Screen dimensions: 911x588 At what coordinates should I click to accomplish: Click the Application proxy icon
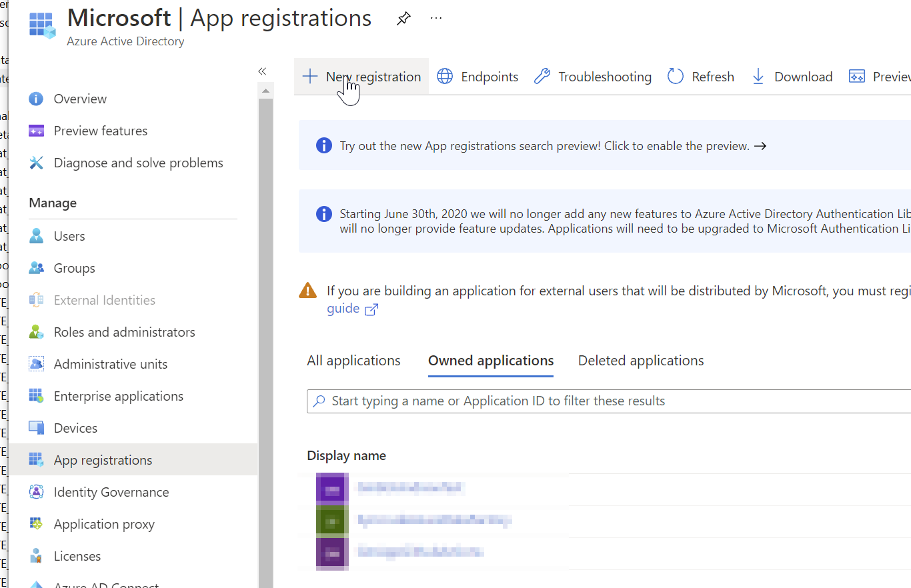click(x=36, y=524)
